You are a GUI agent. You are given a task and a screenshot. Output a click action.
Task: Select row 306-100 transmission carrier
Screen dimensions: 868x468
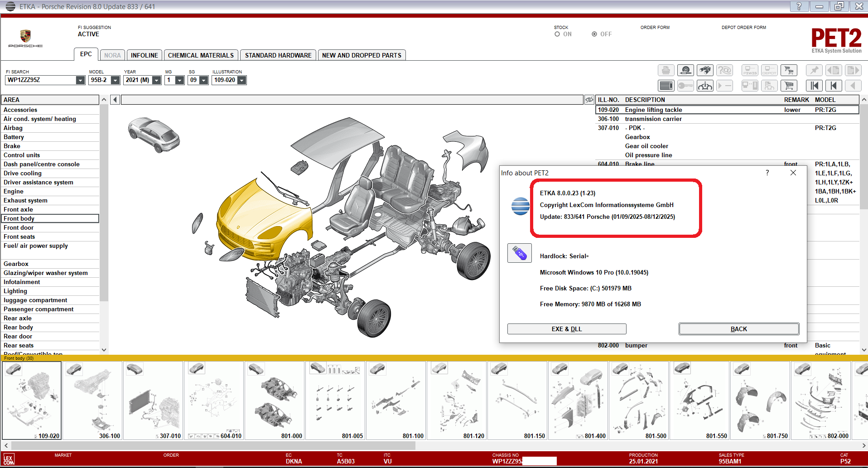[727, 119]
